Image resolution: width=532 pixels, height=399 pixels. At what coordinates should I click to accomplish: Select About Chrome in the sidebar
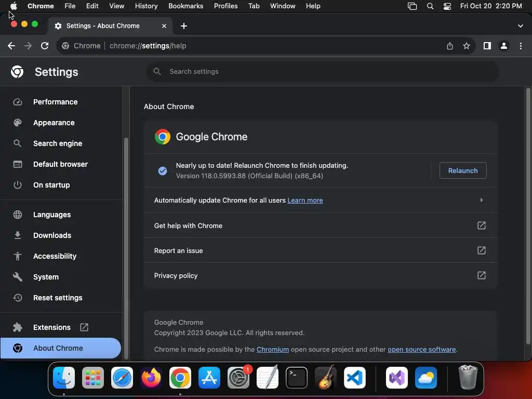(x=60, y=348)
